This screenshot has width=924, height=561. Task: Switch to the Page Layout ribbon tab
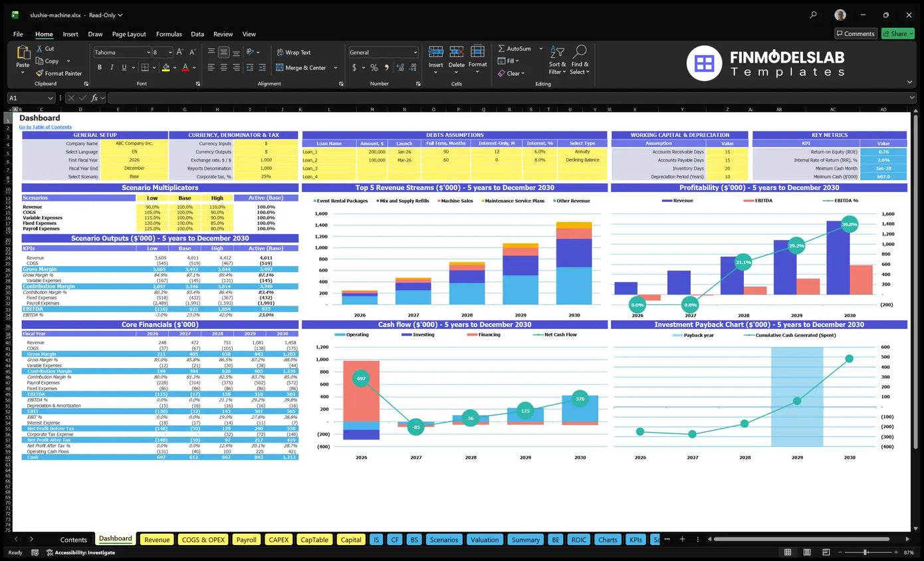pyautogui.click(x=129, y=34)
